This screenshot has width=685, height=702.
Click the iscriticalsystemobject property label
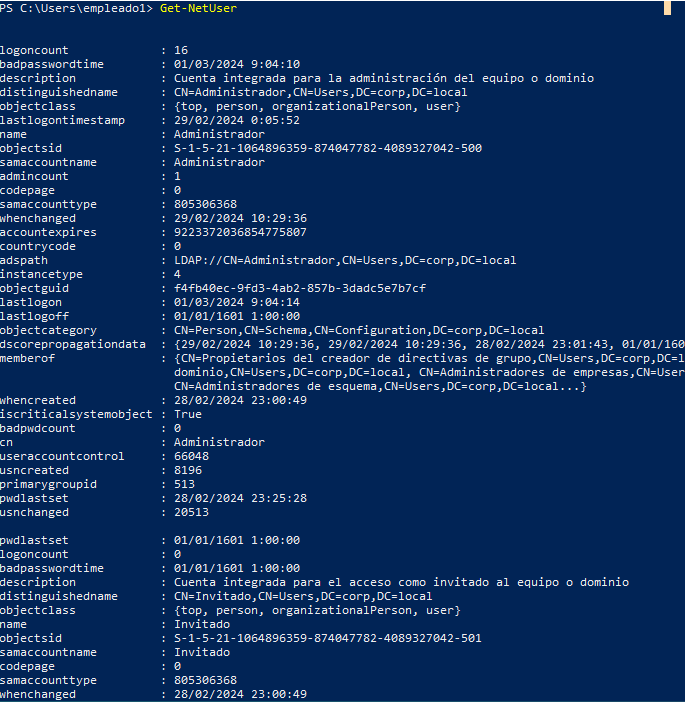pos(76,414)
